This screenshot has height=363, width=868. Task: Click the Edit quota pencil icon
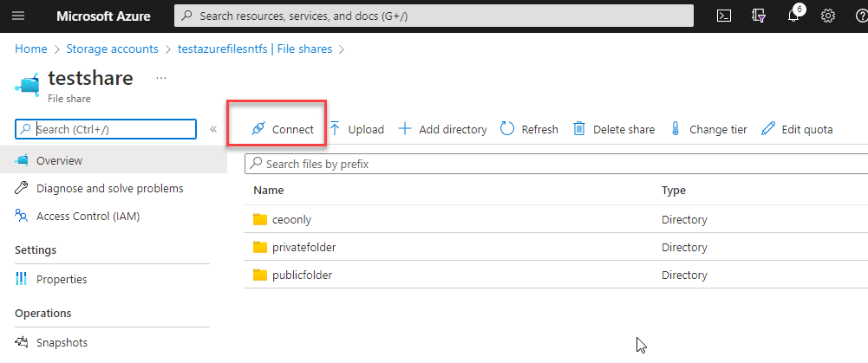pyautogui.click(x=768, y=129)
